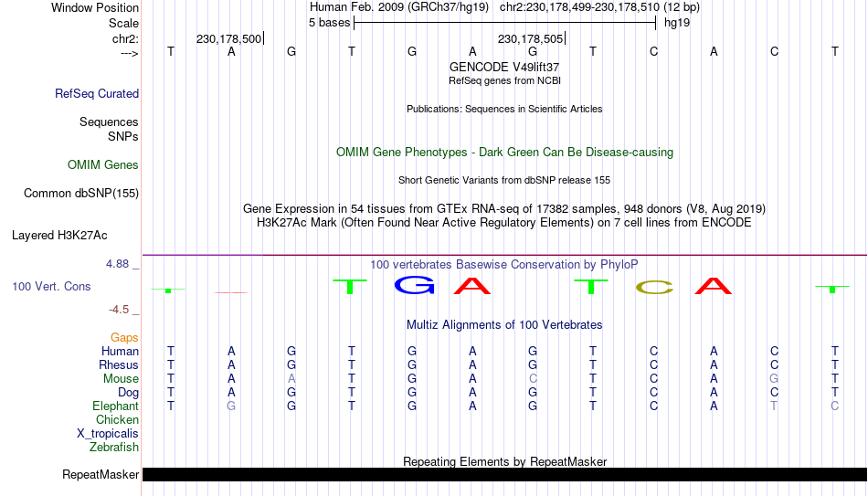Click the black RepeatMasker element bar
Screen dimensions: 868x496
(504, 474)
